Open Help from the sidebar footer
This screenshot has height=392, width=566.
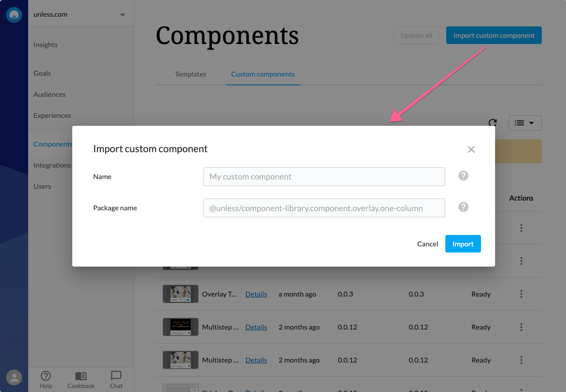pyautogui.click(x=46, y=379)
